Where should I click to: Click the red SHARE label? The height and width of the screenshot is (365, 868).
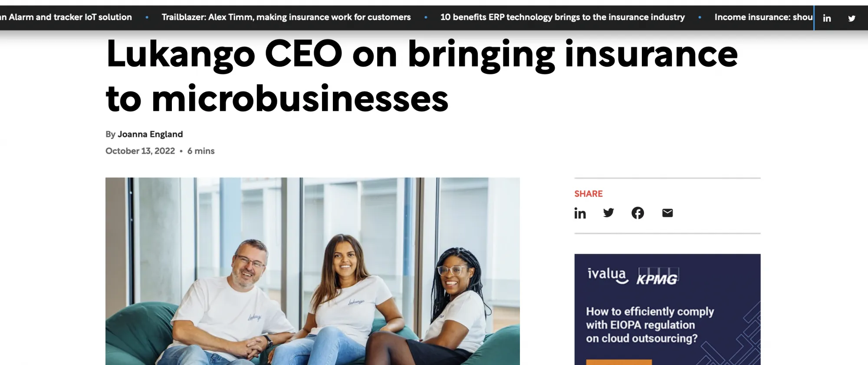589,194
